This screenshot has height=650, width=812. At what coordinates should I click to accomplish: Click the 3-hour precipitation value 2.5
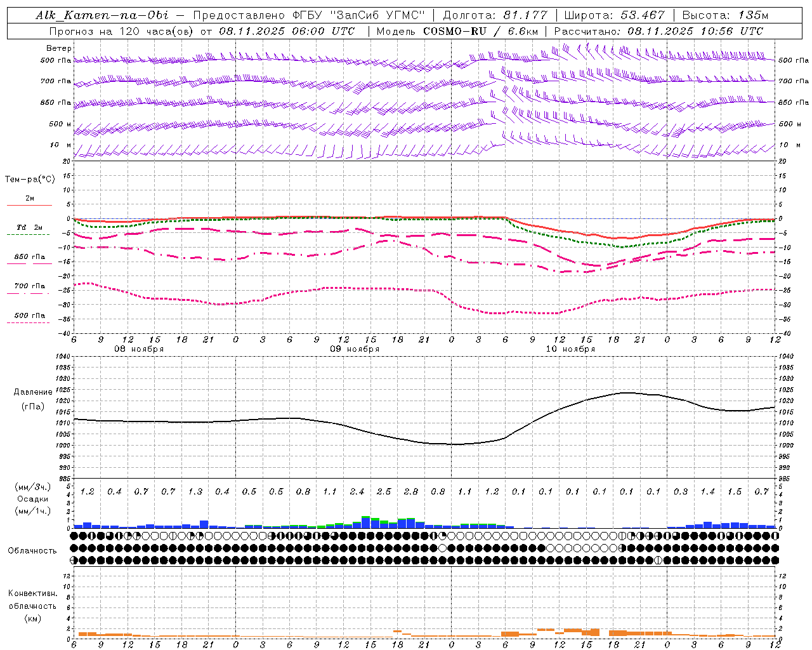[384, 492]
